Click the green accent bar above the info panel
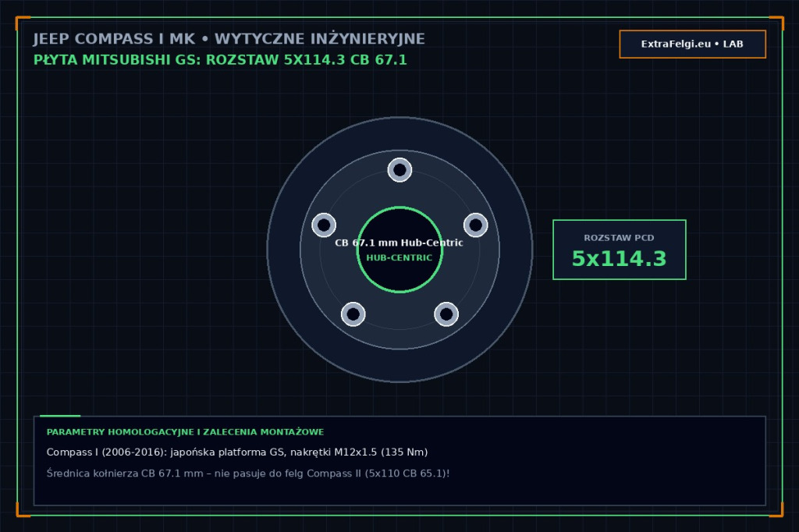The height and width of the screenshot is (532, 799). 60,416
